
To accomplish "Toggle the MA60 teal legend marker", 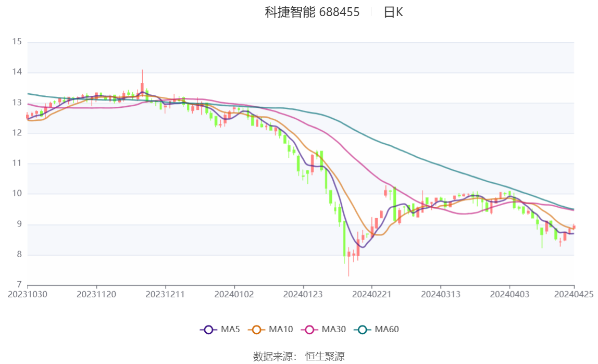I will (363, 330).
